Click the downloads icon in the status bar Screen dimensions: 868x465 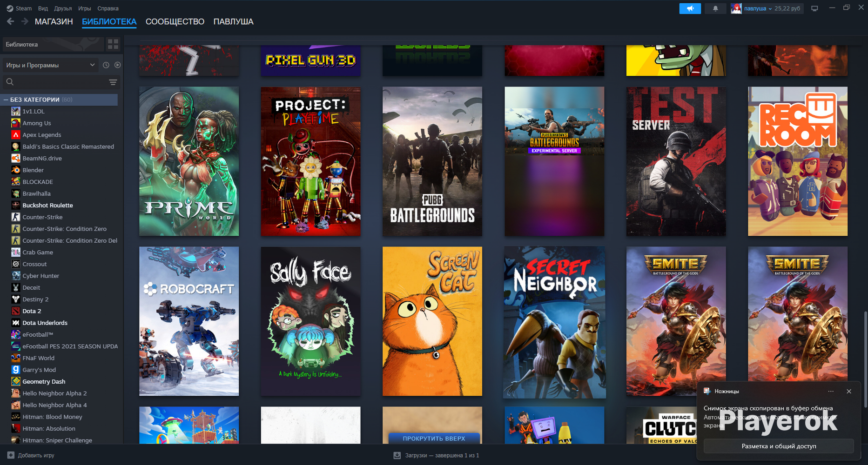click(x=397, y=455)
